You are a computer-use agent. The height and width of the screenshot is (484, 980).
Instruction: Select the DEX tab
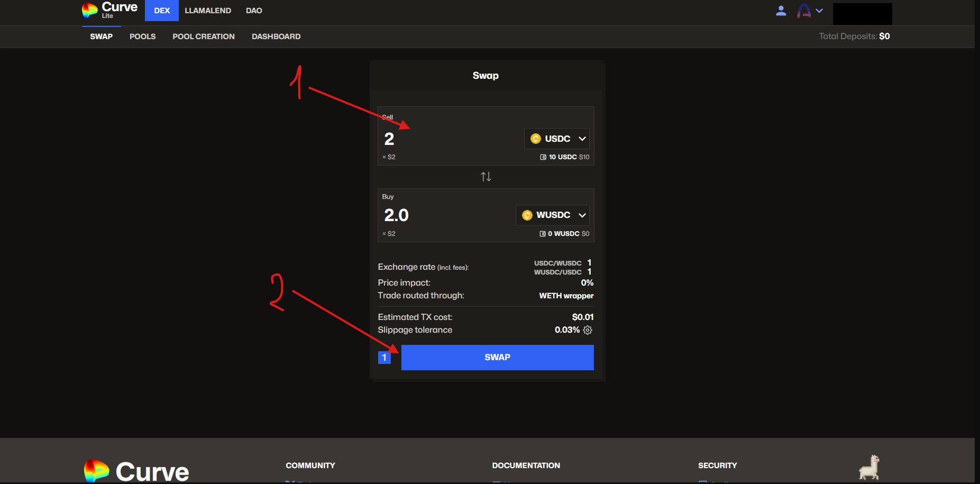162,11
